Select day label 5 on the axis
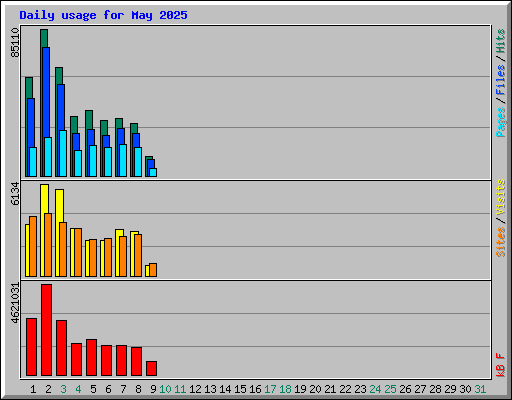512x400 pixels. [93, 389]
